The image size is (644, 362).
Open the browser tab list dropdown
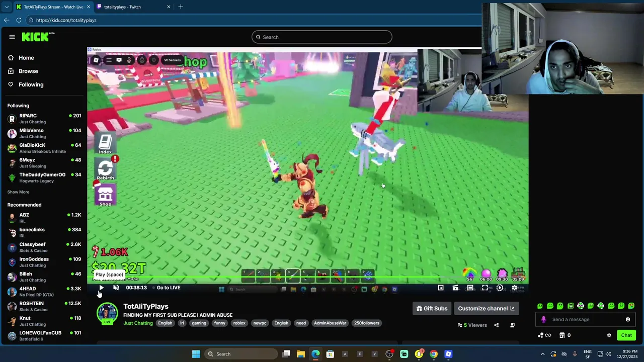(6, 7)
